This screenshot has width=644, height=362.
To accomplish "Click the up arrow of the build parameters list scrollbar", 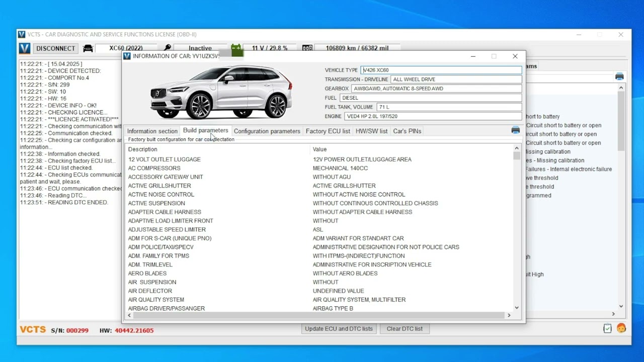I will (x=516, y=148).
